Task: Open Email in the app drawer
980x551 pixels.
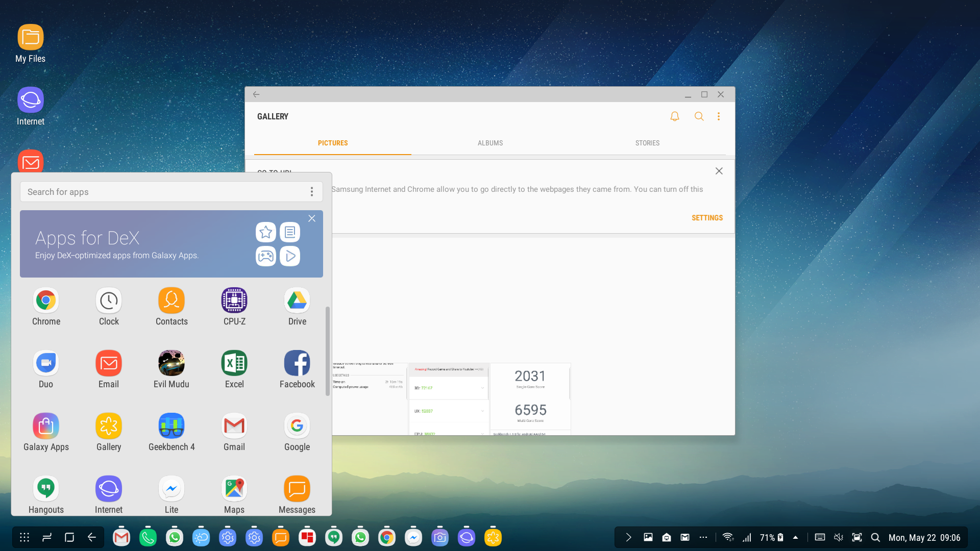Action: coord(109,369)
